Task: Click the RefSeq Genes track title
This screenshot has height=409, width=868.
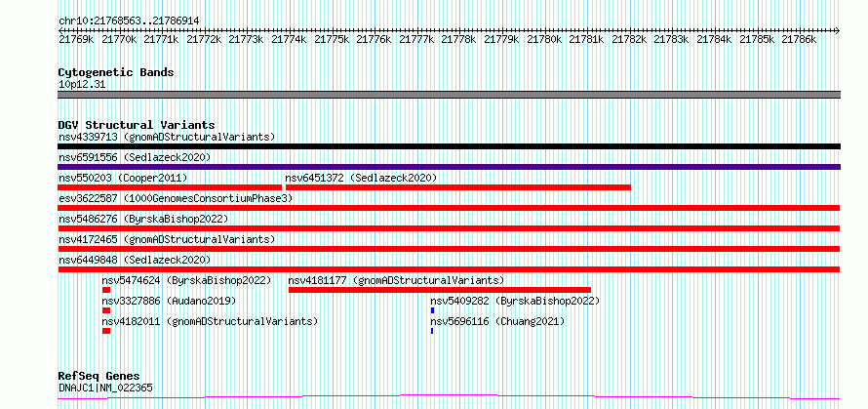Action: pyautogui.click(x=99, y=377)
